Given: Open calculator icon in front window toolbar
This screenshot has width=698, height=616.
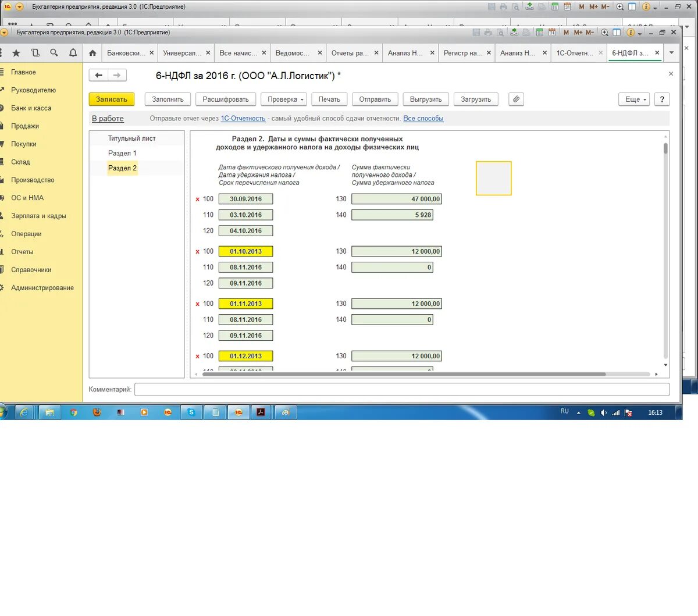Looking at the screenshot, I should pos(539,33).
